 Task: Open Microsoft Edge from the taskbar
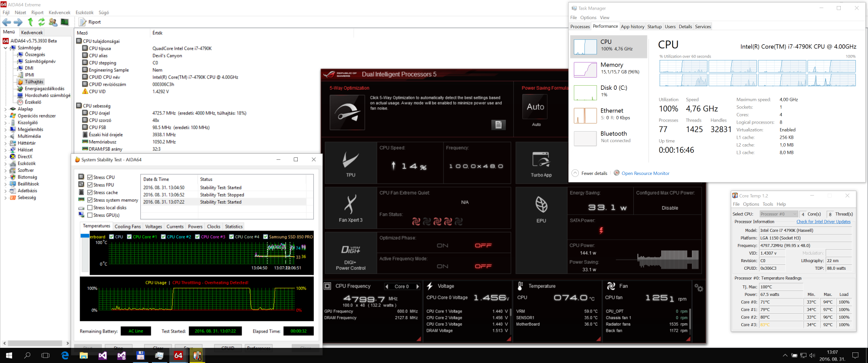(65, 355)
